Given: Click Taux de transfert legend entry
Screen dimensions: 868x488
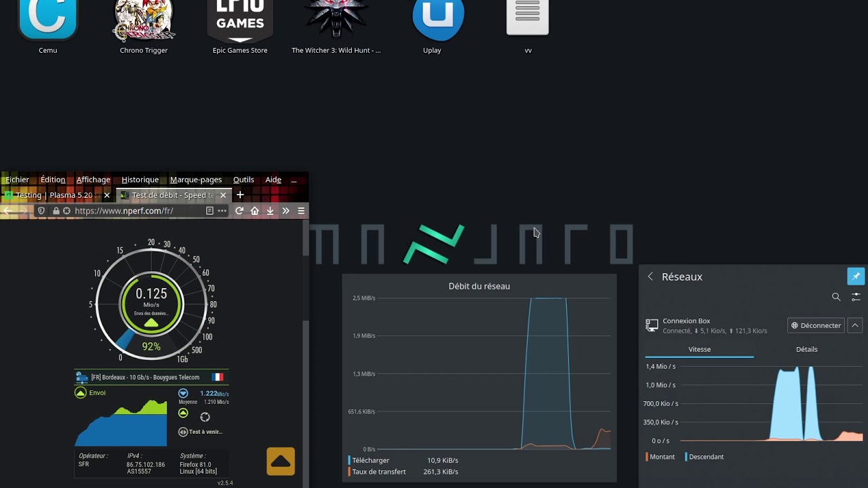Looking at the screenshot, I should click(x=378, y=472).
